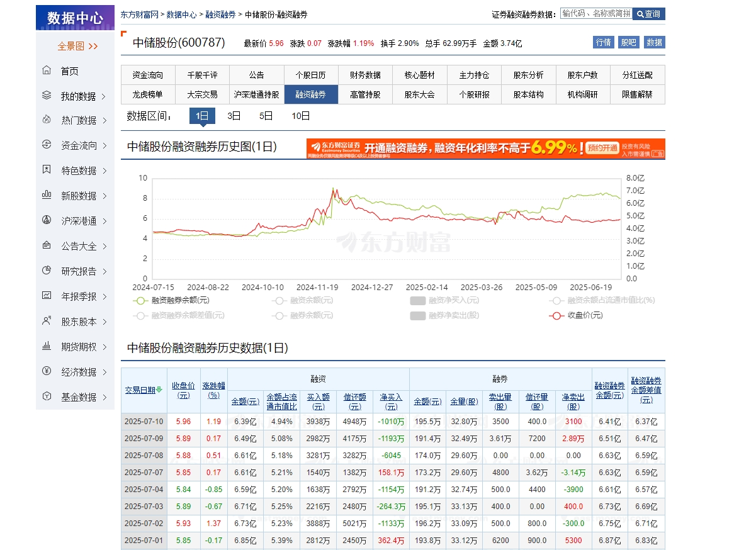Toggle the 融券余额(元) legend series

(x=303, y=315)
